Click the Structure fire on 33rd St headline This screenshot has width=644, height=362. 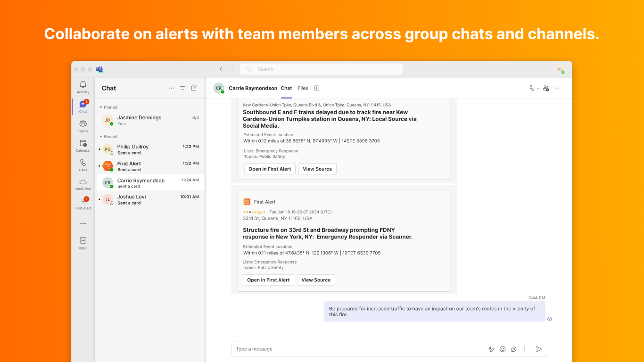(328, 233)
